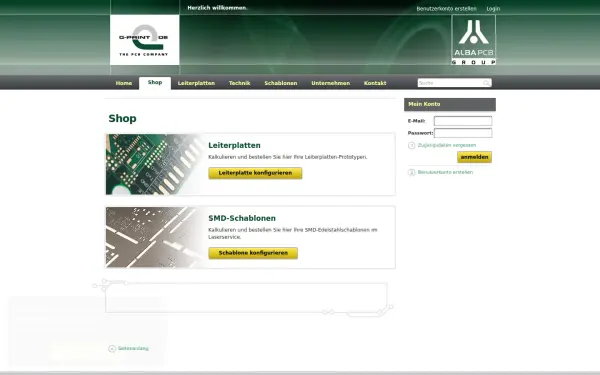Focus the Passwort input field

click(463, 133)
